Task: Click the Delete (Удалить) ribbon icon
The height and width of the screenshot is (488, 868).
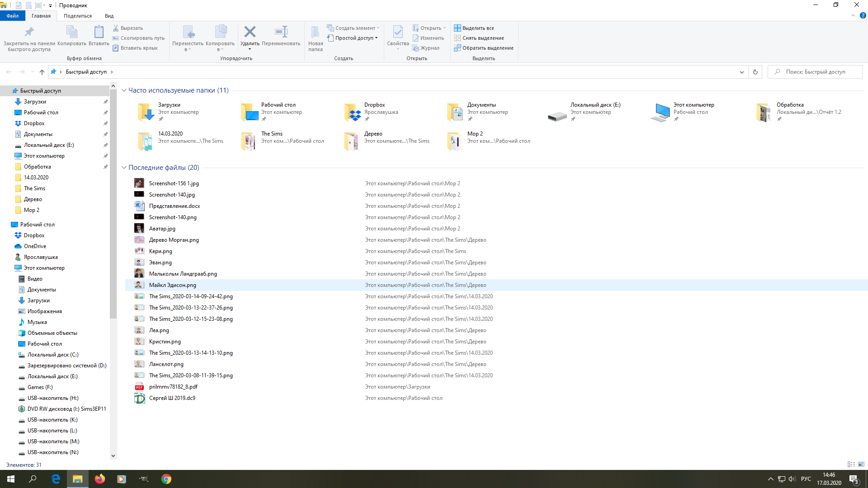Action: (250, 33)
